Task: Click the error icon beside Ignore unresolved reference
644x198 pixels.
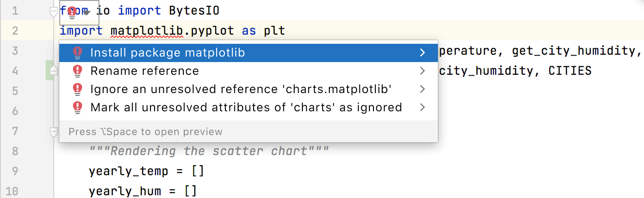Action: point(78,89)
